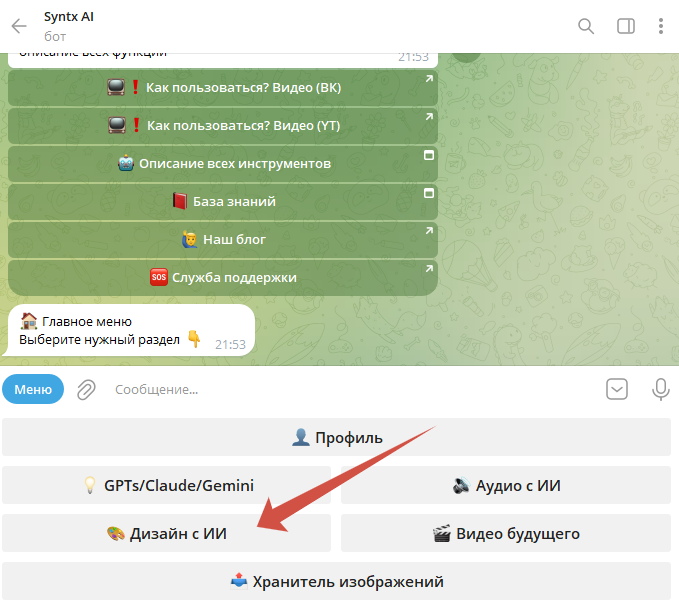Viewport: 679px width, 603px height.
Task: Select Аудио с ИИ keyboard button
Action: (x=506, y=485)
